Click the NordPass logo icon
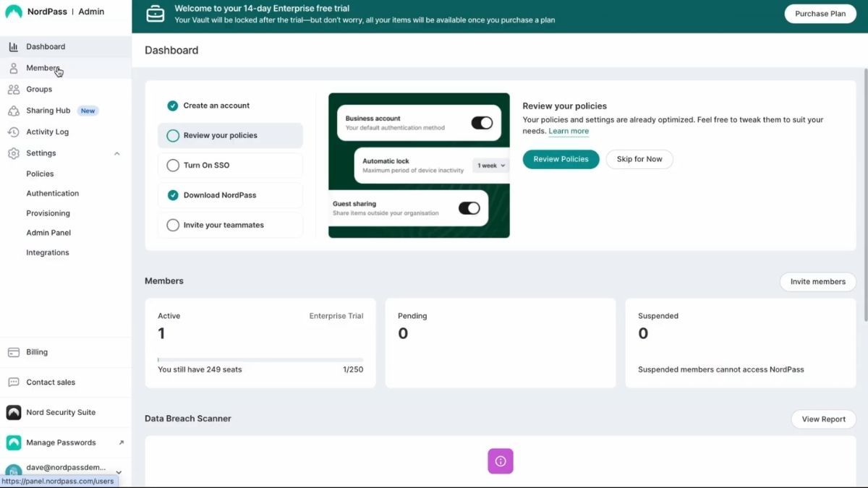The image size is (868, 488). pos(14,12)
